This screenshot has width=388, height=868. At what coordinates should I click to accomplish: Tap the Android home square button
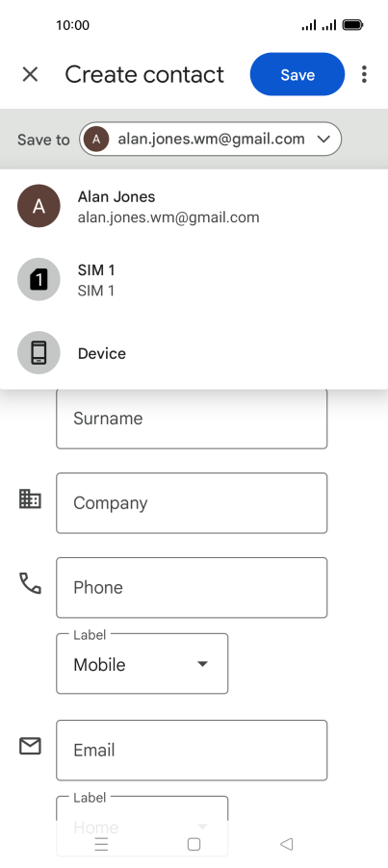pos(194,844)
